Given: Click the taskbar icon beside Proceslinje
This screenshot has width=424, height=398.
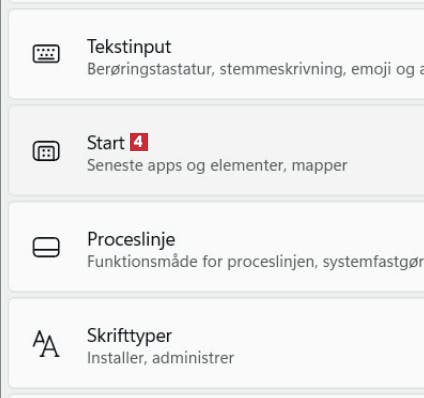Looking at the screenshot, I should click(46, 247).
